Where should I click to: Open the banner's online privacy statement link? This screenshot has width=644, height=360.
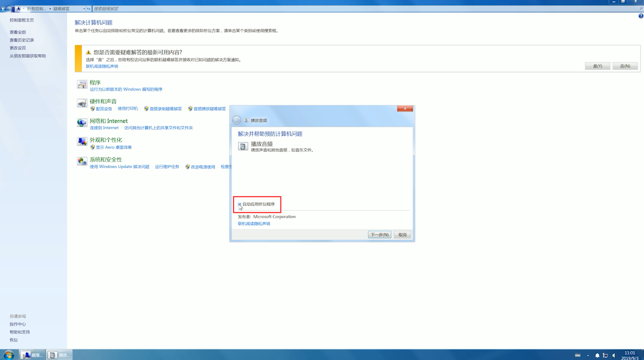(102, 66)
